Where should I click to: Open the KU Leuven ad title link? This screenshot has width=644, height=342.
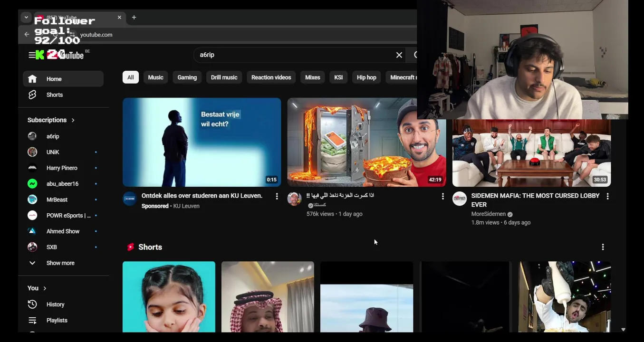(x=202, y=196)
